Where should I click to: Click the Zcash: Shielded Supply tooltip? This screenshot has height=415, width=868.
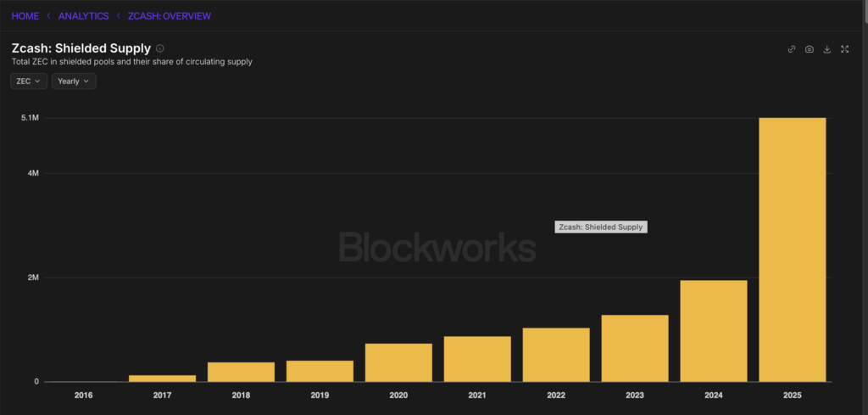tap(601, 227)
